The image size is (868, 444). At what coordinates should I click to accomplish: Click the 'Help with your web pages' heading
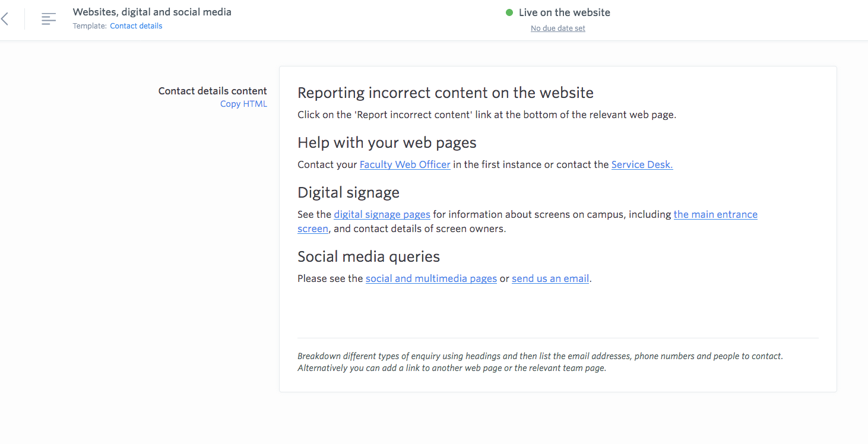[x=387, y=142]
